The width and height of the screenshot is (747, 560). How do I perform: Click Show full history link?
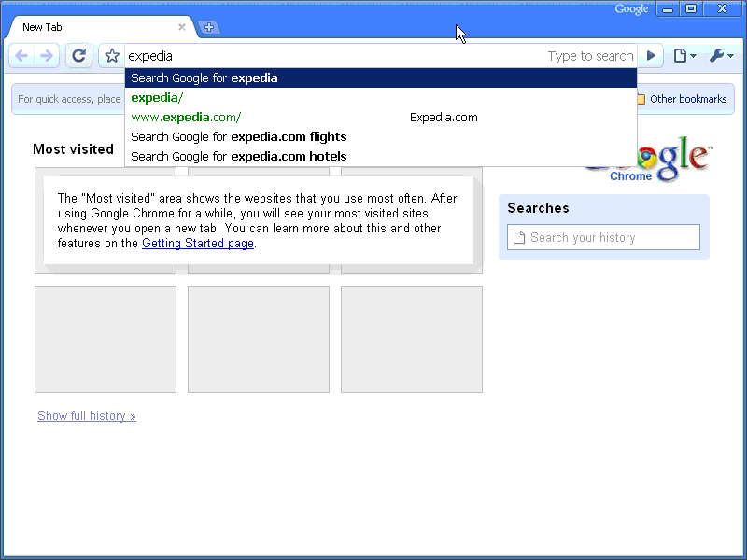(x=87, y=415)
